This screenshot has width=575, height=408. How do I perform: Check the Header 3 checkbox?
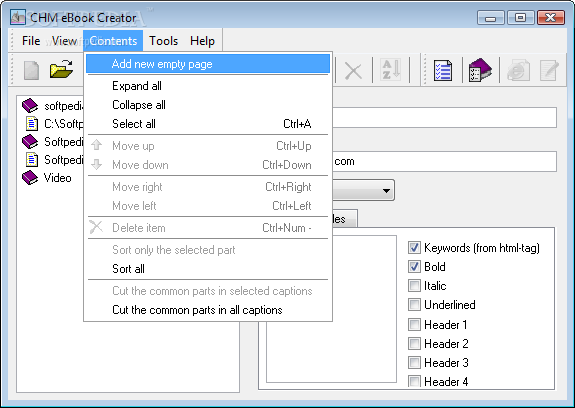click(x=414, y=363)
